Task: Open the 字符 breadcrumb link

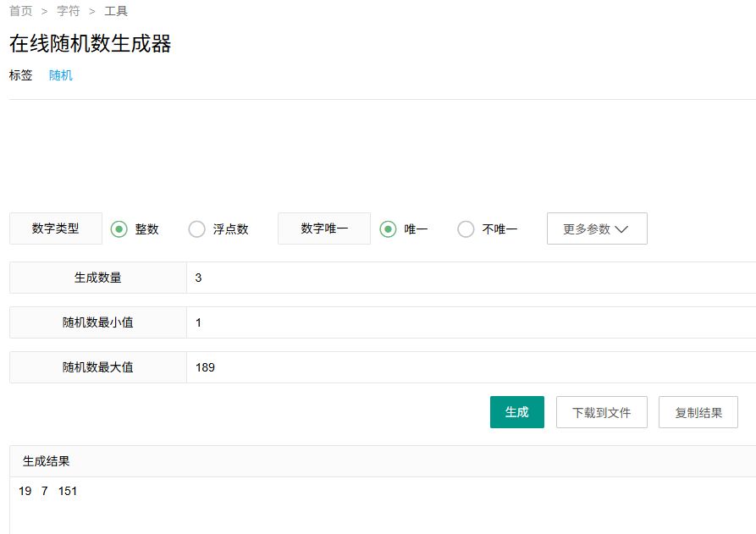Action: 68,11
